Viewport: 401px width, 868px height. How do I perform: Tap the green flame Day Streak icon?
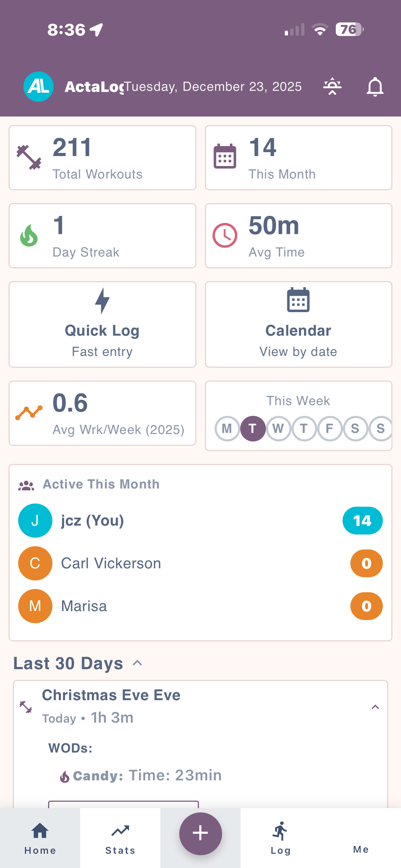(29, 236)
